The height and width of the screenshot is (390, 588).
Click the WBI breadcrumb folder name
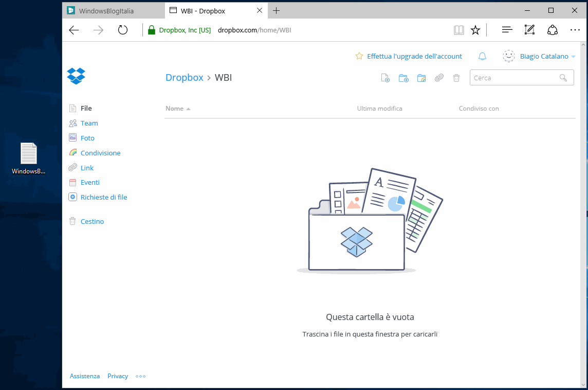223,77
